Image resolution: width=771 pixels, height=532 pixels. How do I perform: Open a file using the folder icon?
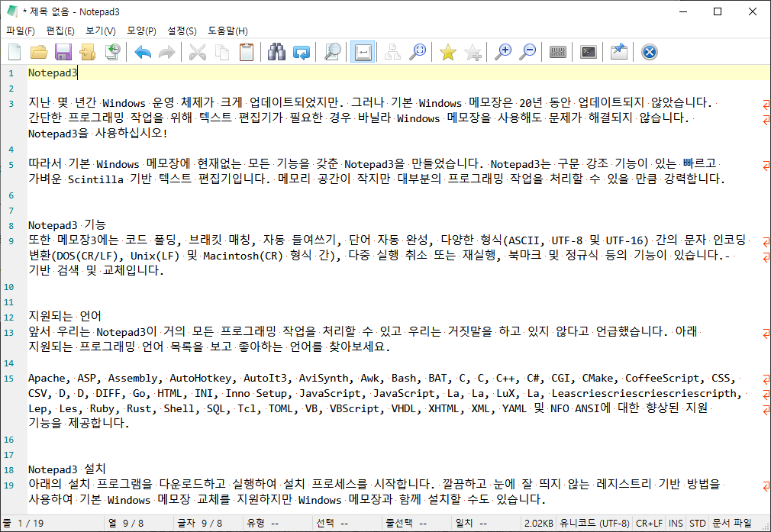click(39, 52)
